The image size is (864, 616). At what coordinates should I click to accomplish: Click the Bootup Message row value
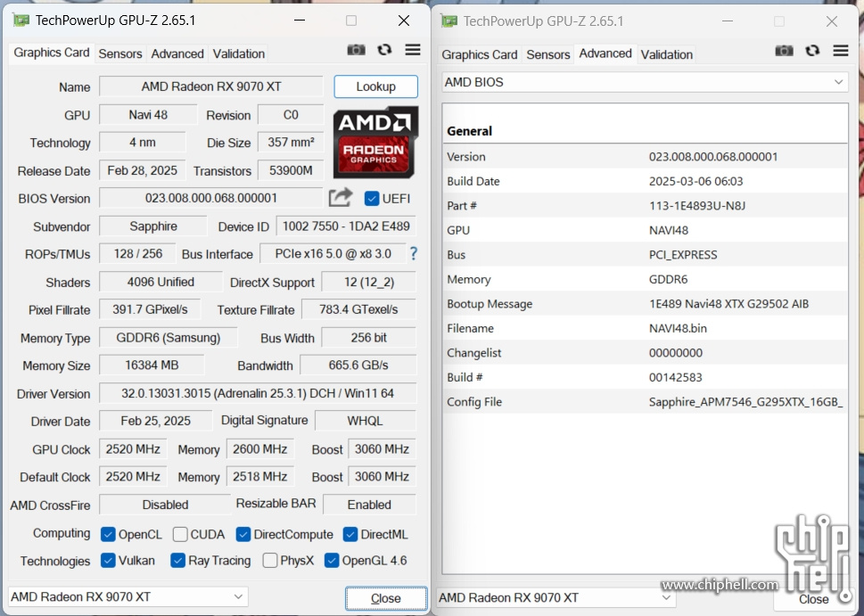pyautogui.click(x=728, y=304)
